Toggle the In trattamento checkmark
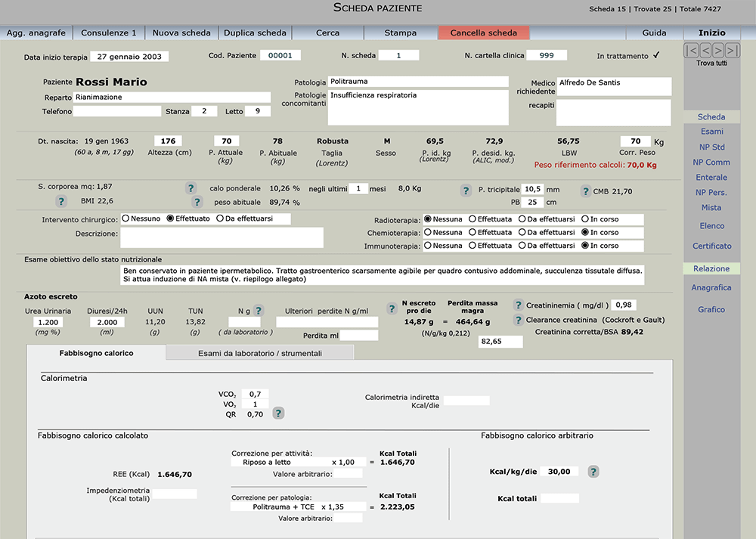The image size is (756, 539). point(656,55)
